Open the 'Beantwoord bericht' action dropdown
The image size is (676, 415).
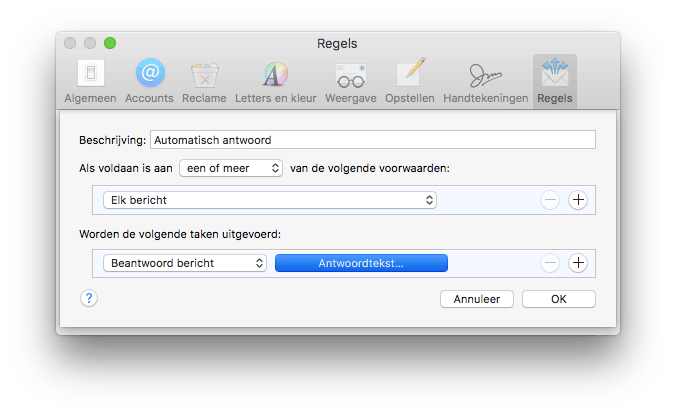[x=185, y=263]
